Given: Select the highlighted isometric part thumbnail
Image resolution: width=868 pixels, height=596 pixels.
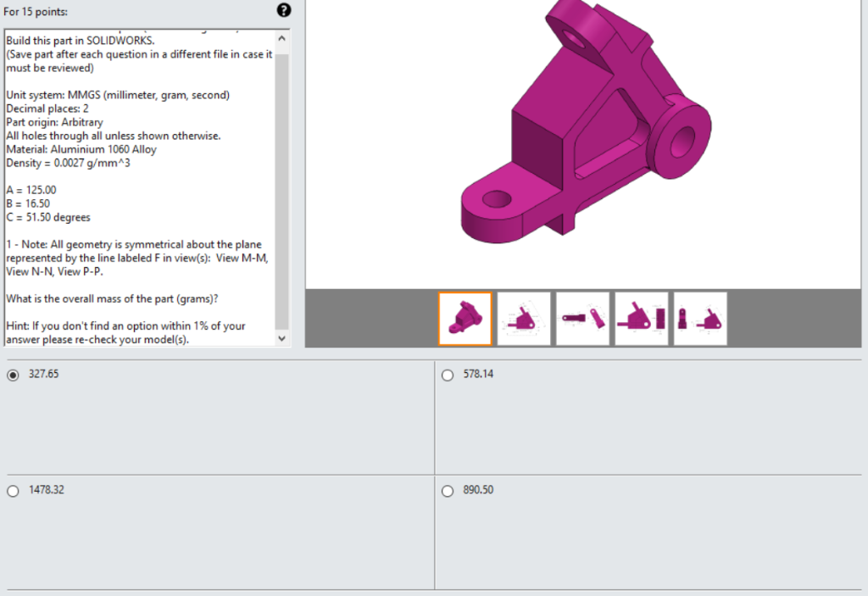Looking at the screenshot, I should pyautogui.click(x=465, y=318).
